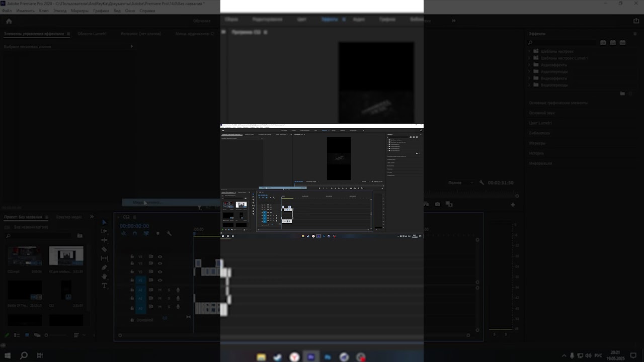Switch to Область Lumetri tab in dimmed window
Image resolution: width=644 pixels, height=362 pixels.
[x=93, y=34]
